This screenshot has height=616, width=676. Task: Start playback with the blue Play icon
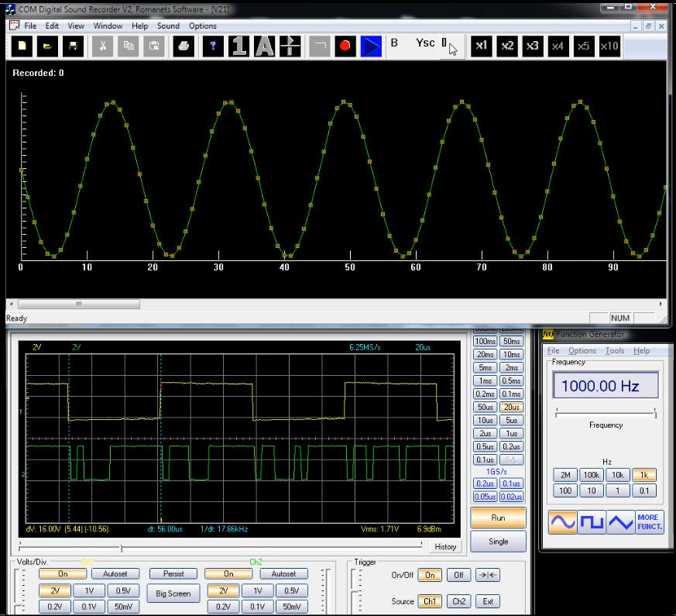(x=370, y=46)
